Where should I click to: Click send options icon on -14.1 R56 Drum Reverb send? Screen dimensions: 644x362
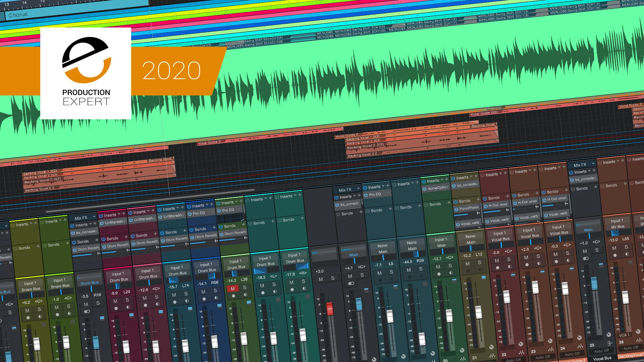tap(216, 241)
